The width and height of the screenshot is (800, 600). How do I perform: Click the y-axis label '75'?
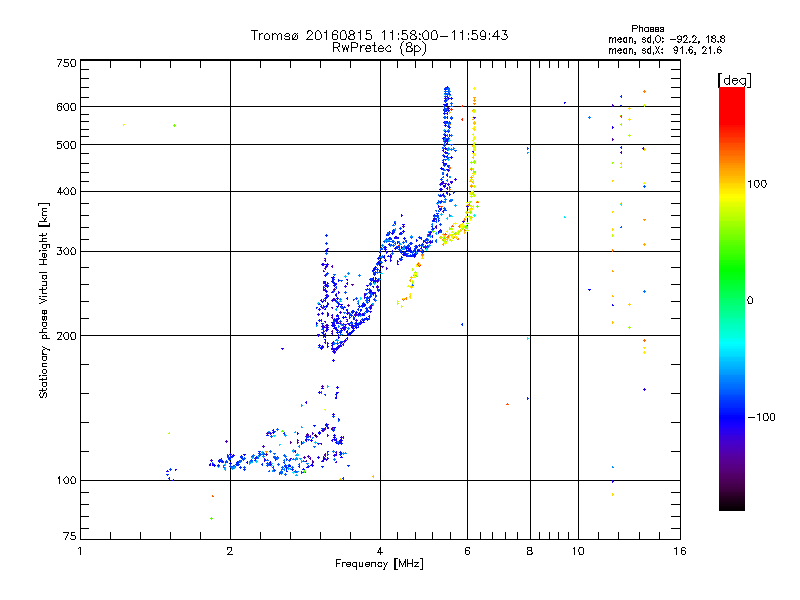[70, 536]
